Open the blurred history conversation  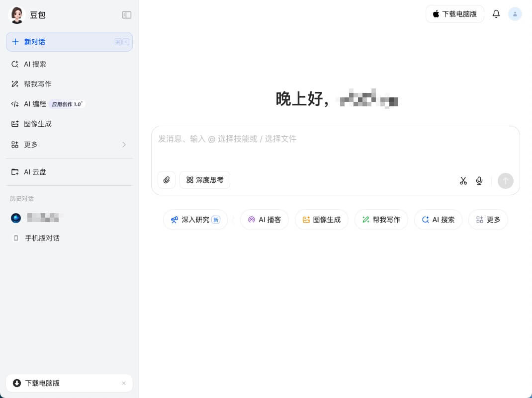pyautogui.click(x=69, y=218)
